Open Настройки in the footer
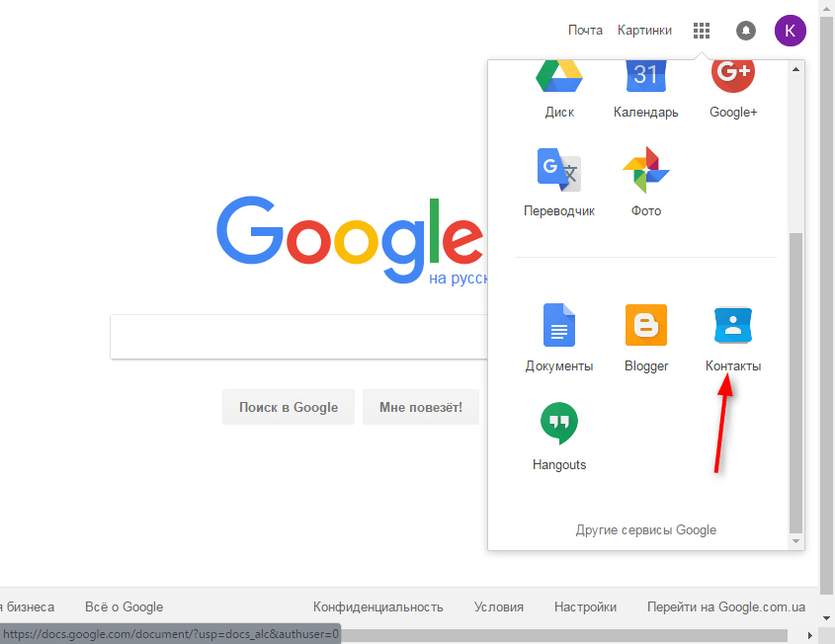The height and width of the screenshot is (644, 835). click(x=585, y=606)
